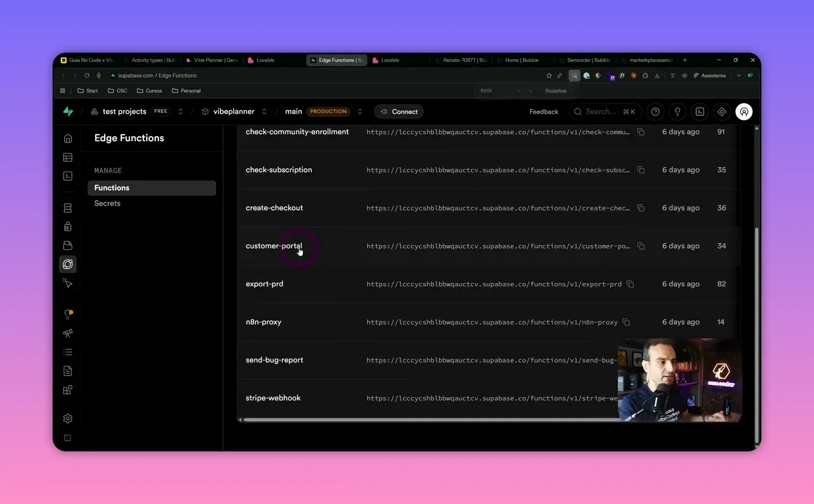This screenshot has height=504, width=814.
Task: Open the Advisors lightbulb icon in sidebar
Action: tap(68, 314)
